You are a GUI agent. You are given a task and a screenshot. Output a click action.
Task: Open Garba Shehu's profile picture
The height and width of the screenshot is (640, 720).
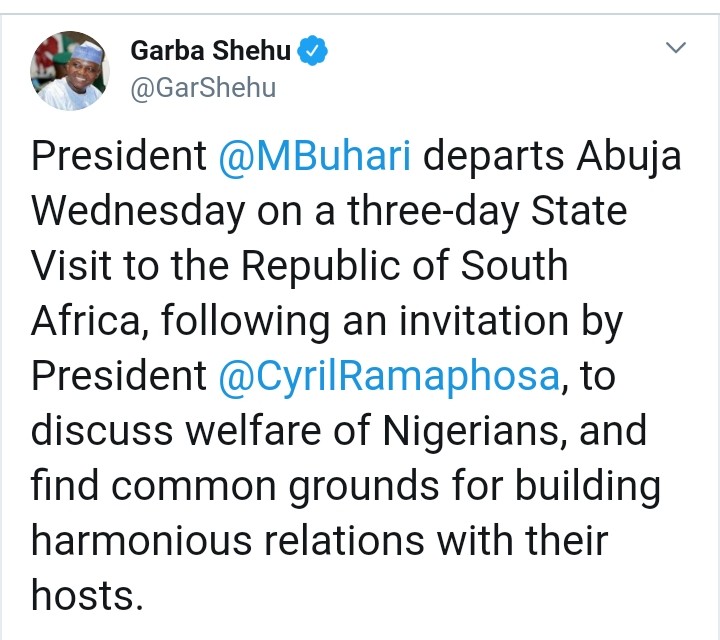[70, 70]
